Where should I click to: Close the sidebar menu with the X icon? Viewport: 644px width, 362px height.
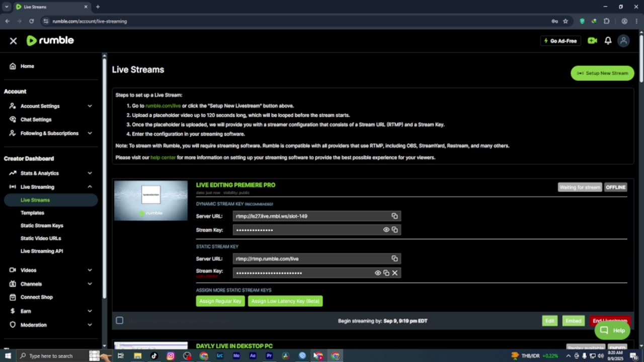point(13,41)
